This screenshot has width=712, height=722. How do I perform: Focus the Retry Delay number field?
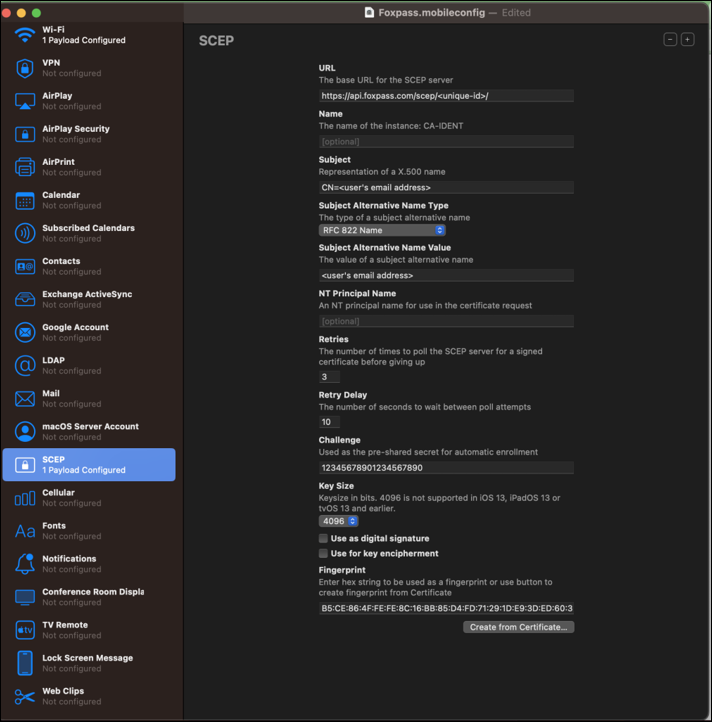tap(329, 422)
